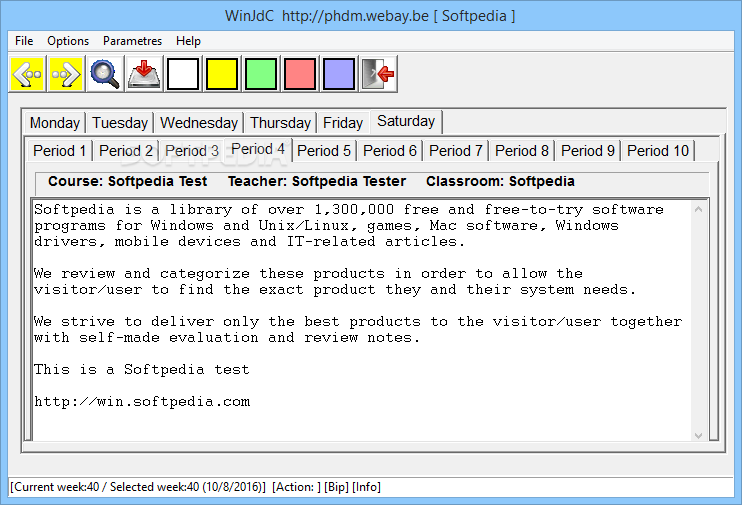Click the exit door icon
The height and width of the screenshot is (505, 742).
[x=378, y=74]
